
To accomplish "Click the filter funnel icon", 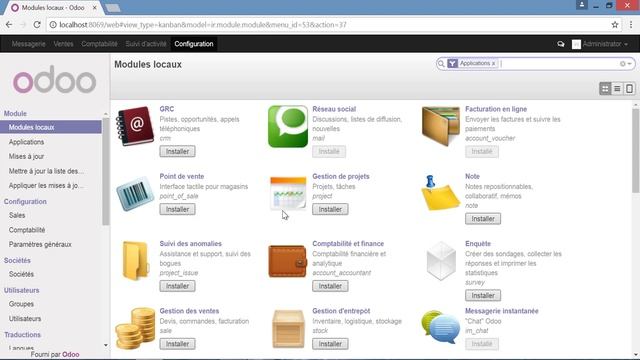I will [452, 64].
